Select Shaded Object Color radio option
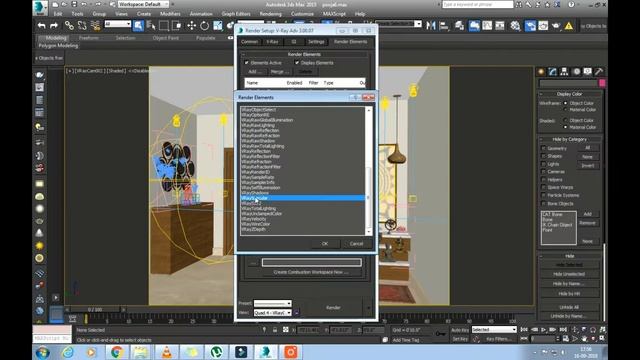640x360 pixels. tap(566, 120)
